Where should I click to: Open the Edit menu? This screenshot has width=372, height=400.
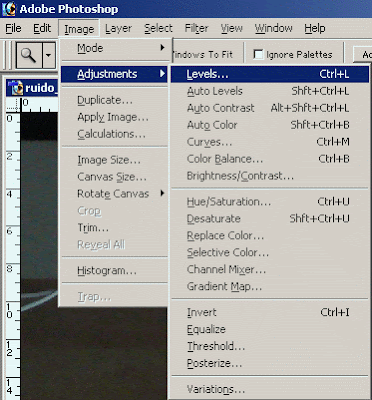click(x=42, y=29)
